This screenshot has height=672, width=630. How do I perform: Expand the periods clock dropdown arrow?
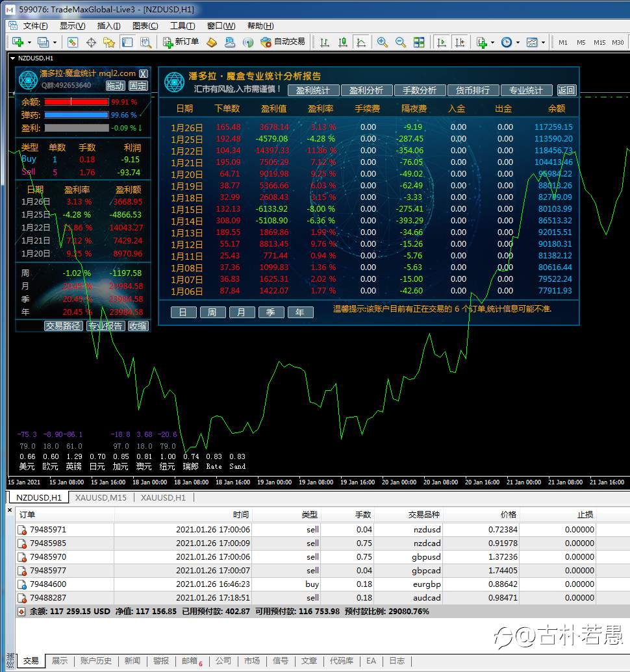[518, 42]
